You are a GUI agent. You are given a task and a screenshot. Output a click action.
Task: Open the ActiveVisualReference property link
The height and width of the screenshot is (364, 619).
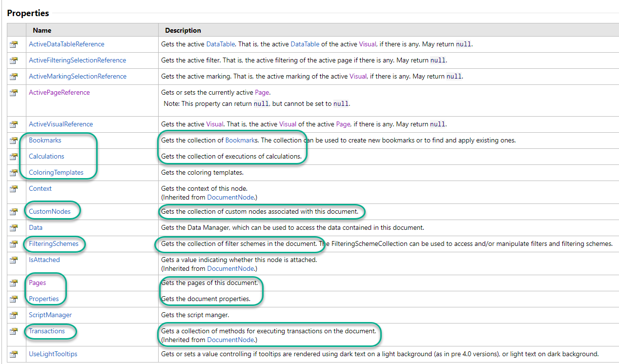click(61, 124)
